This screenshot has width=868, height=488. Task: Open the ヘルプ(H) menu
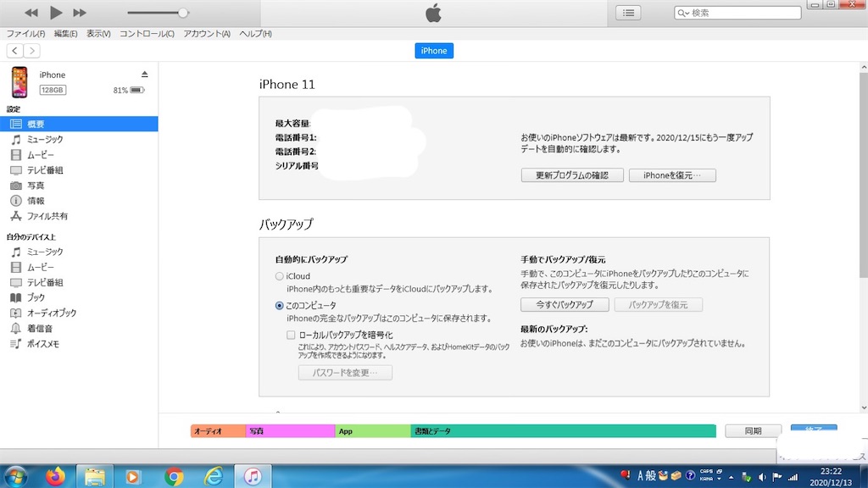(x=255, y=34)
